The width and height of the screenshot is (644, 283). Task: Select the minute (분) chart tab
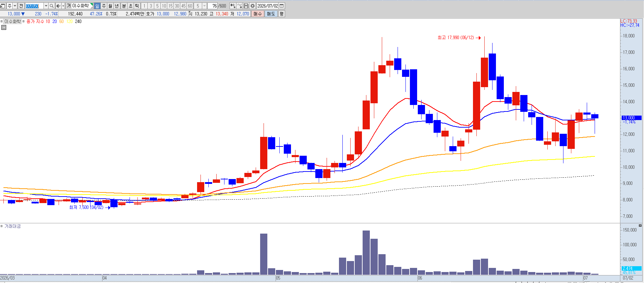[x=124, y=6]
